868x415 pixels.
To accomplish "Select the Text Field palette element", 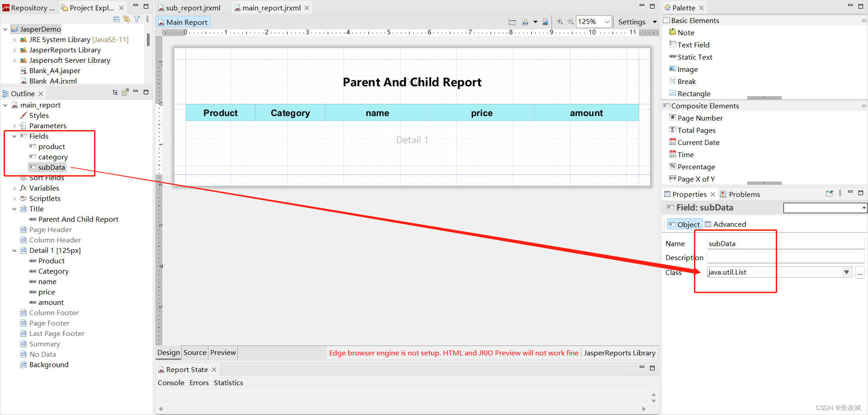I will (x=693, y=45).
